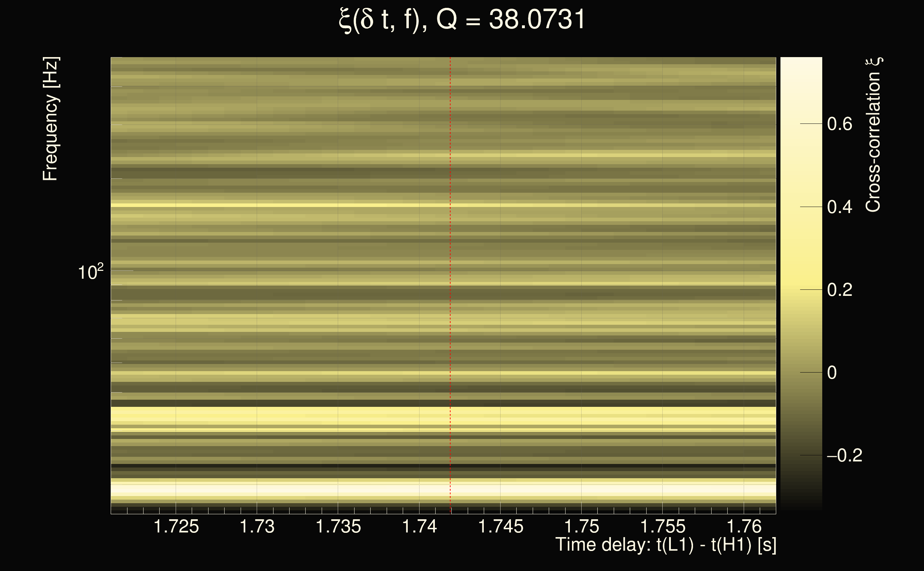The height and width of the screenshot is (571, 924).
Task: Click the 0 value on the colorbar
Action: (x=832, y=373)
